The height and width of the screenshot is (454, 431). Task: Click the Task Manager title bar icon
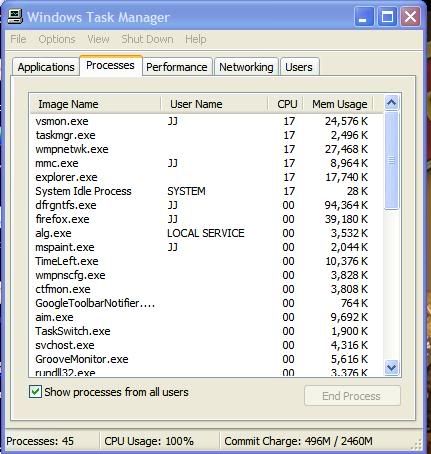(x=15, y=16)
